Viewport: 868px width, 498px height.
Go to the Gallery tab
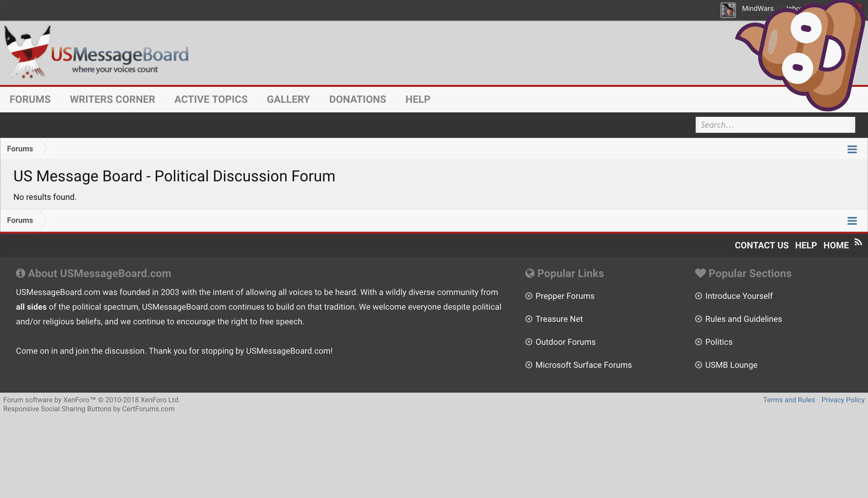[x=288, y=99]
